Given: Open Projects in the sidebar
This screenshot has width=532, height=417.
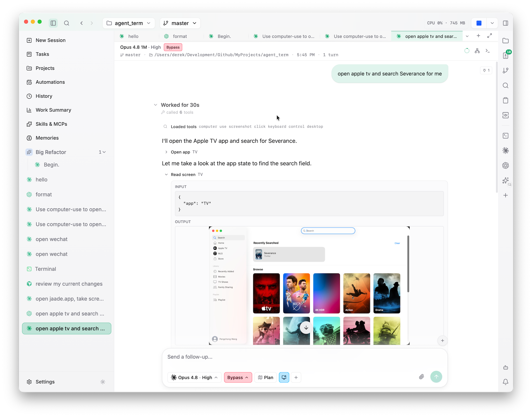Looking at the screenshot, I should [66, 68].
